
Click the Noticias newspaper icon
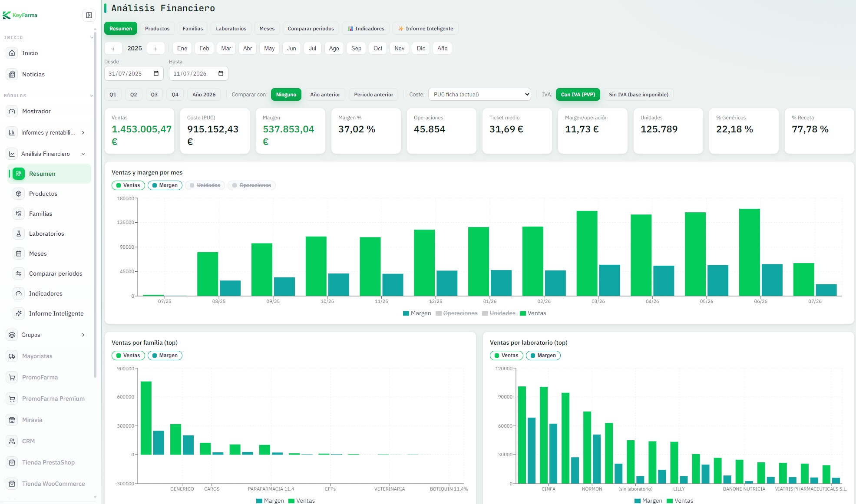click(12, 74)
